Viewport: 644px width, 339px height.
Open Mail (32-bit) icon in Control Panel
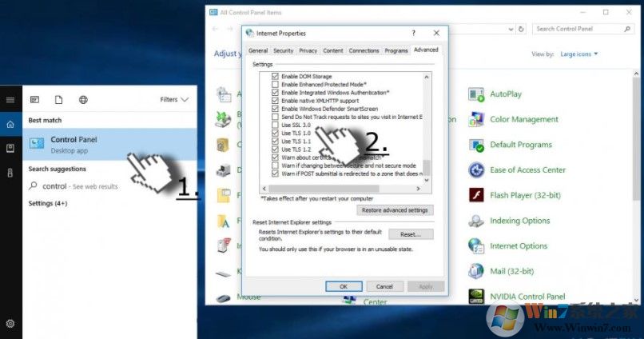point(476,271)
